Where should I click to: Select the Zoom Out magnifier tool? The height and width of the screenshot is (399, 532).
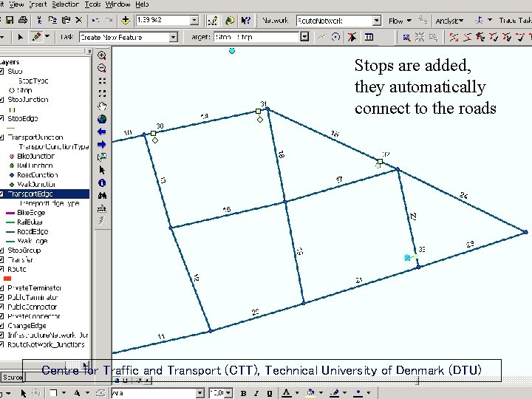click(x=102, y=68)
